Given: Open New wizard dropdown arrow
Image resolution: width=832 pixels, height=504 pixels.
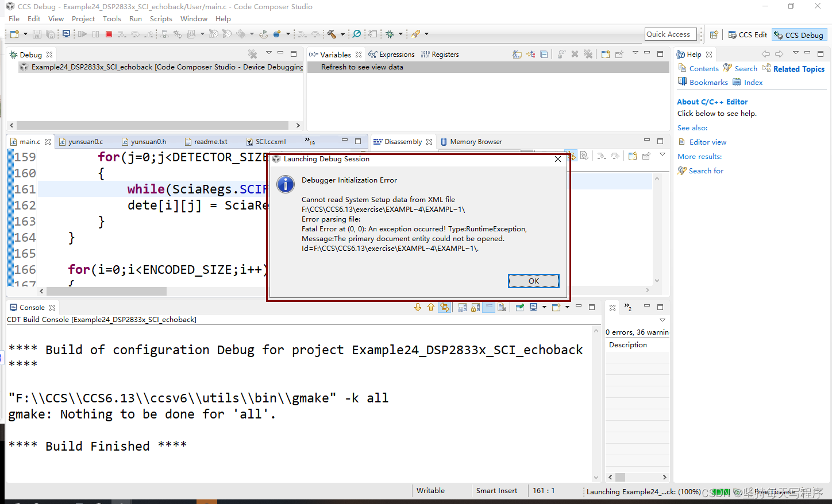Looking at the screenshot, I should (x=25, y=34).
